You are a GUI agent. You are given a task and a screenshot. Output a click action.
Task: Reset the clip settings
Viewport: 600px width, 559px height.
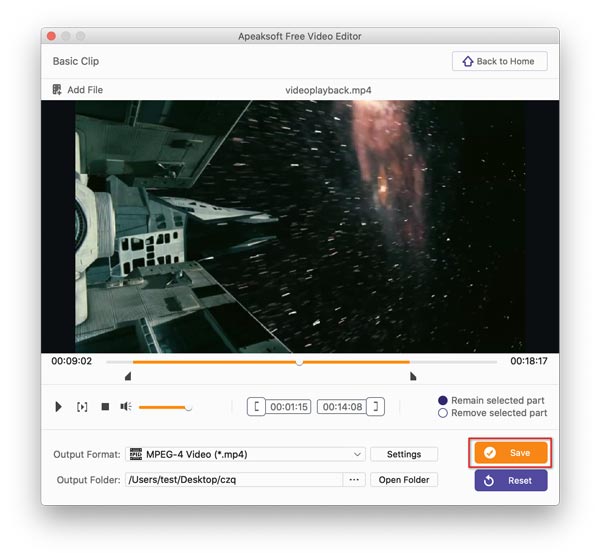(510, 481)
